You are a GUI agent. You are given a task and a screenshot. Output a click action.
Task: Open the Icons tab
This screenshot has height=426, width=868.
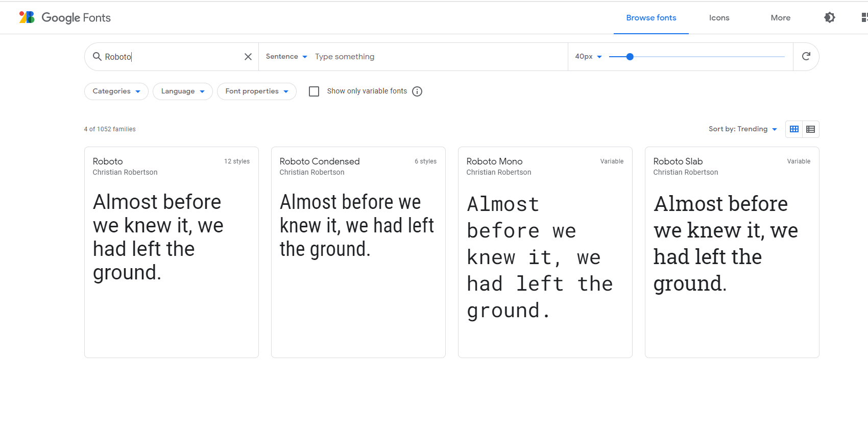[719, 17]
